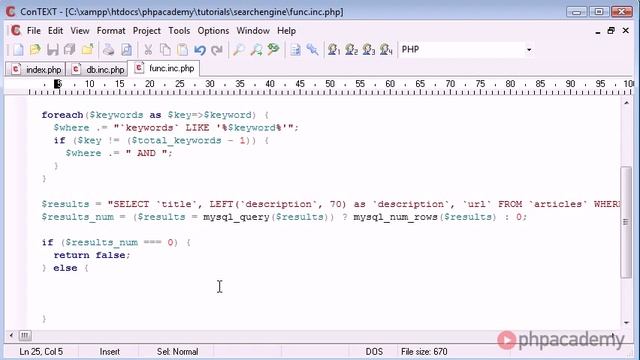640x360 pixels.
Task: Open the PHP highlighter dropdown
Action: pos(529,50)
